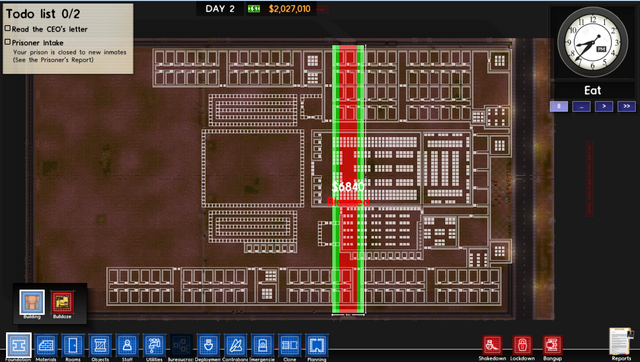The height and width of the screenshot is (362, 640).
Task: Click the prison closed to inmates note
Action: click(x=69, y=56)
